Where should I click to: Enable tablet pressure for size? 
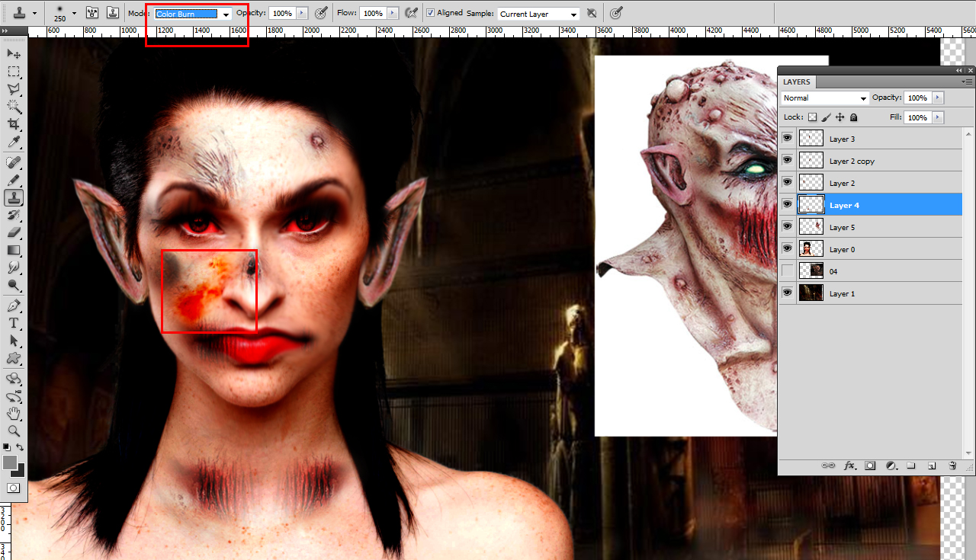coord(617,13)
